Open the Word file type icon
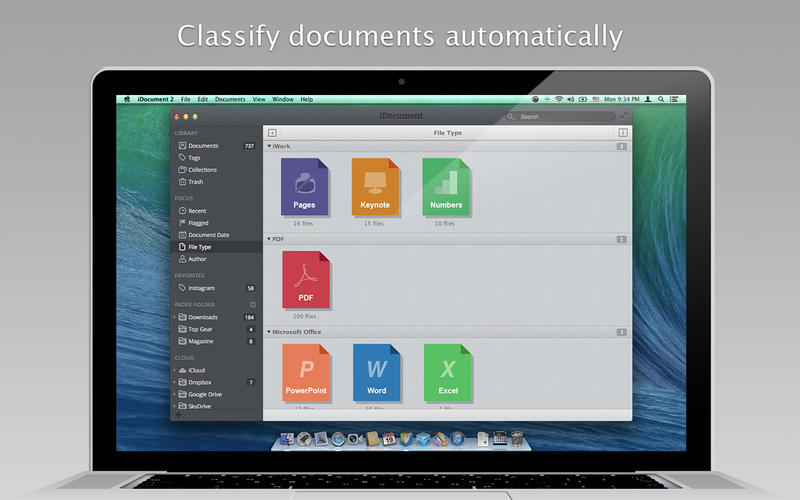The height and width of the screenshot is (500, 800). pos(377,372)
